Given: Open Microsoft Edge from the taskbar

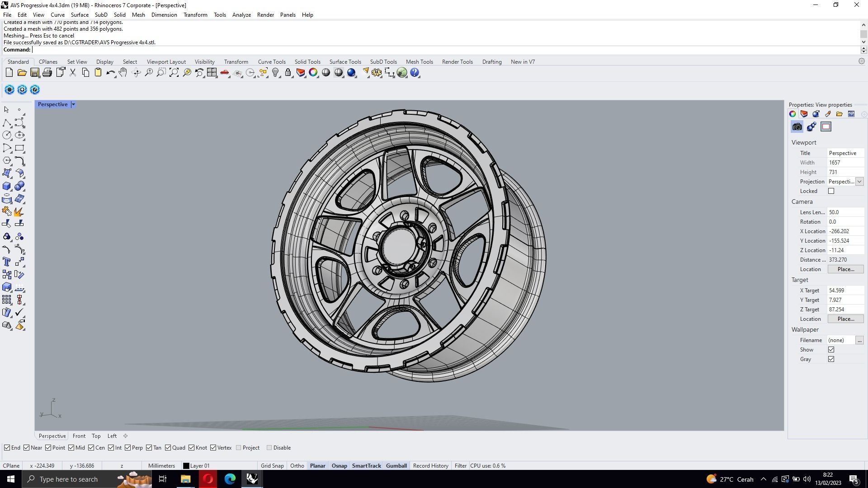Looking at the screenshot, I should tap(230, 479).
